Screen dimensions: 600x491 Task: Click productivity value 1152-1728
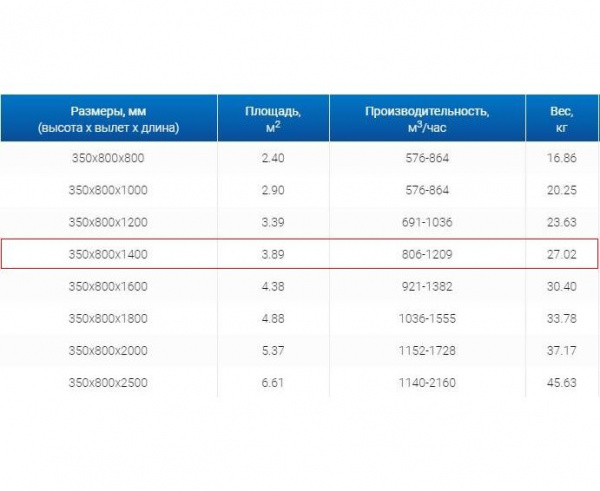pos(427,351)
